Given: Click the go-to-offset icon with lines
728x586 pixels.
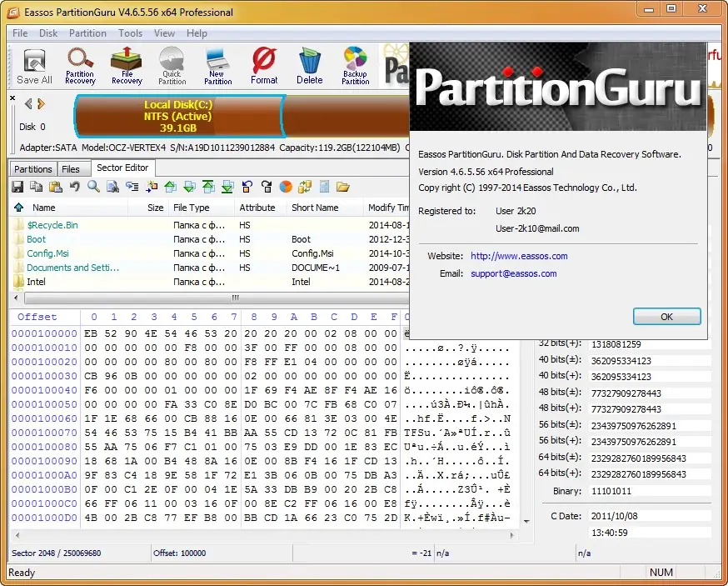Looking at the screenshot, I should (x=132, y=187).
